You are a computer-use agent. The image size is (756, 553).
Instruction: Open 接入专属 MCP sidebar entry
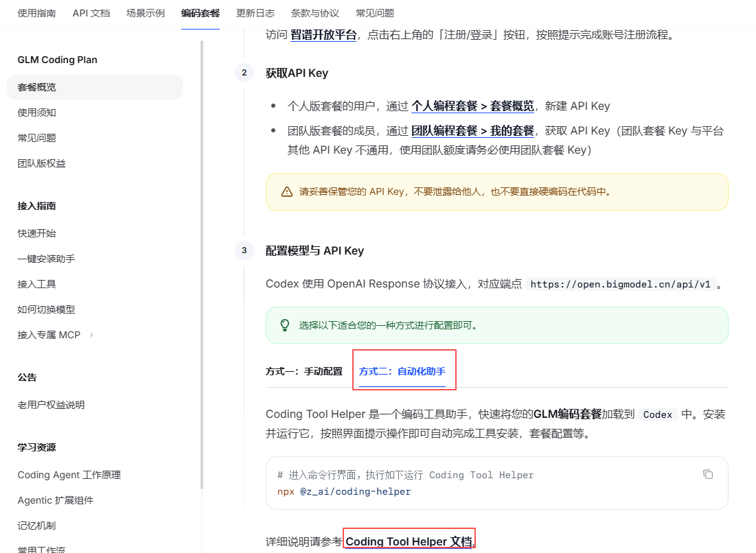pyautogui.click(x=49, y=335)
